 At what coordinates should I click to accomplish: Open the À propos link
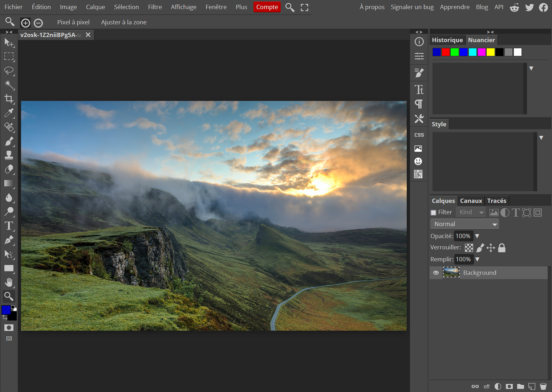point(372,7)
